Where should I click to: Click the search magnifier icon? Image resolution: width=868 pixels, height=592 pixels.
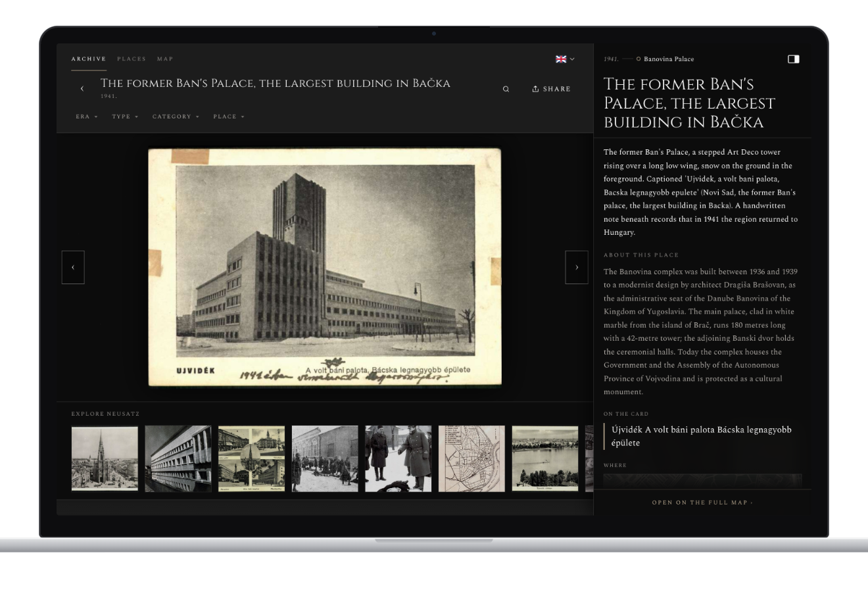(506, 89)
